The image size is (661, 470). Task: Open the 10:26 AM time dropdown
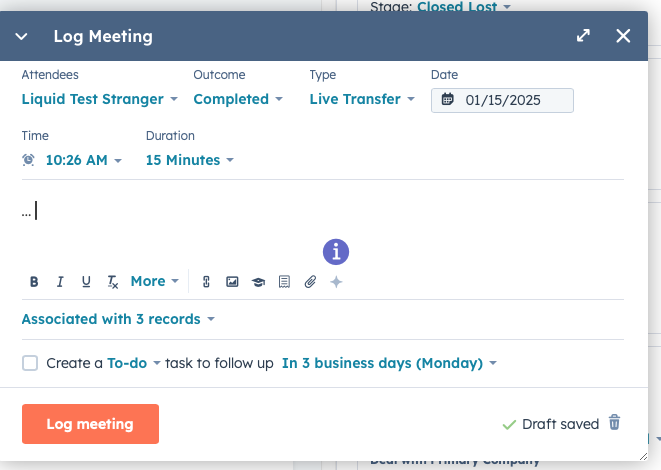tap(83, 160)
